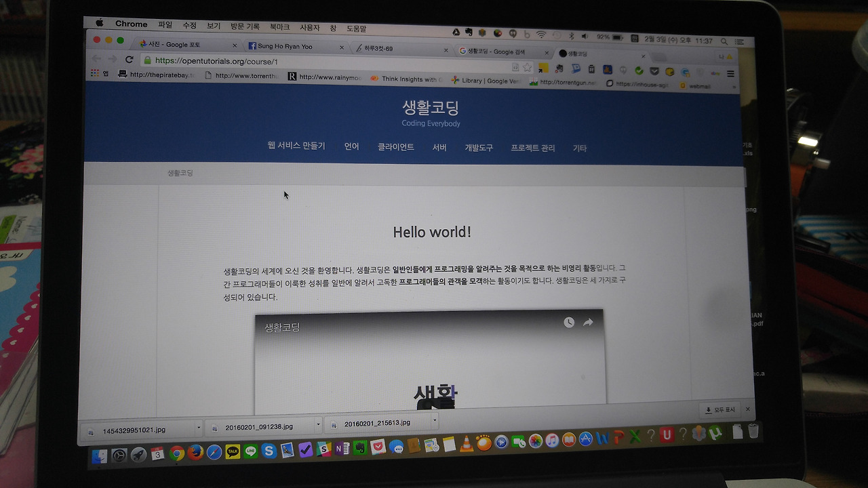This screenshot has height=488, width=868.
Task: Open the thepiratebay bookmark
Action: [x=157, y=75]
